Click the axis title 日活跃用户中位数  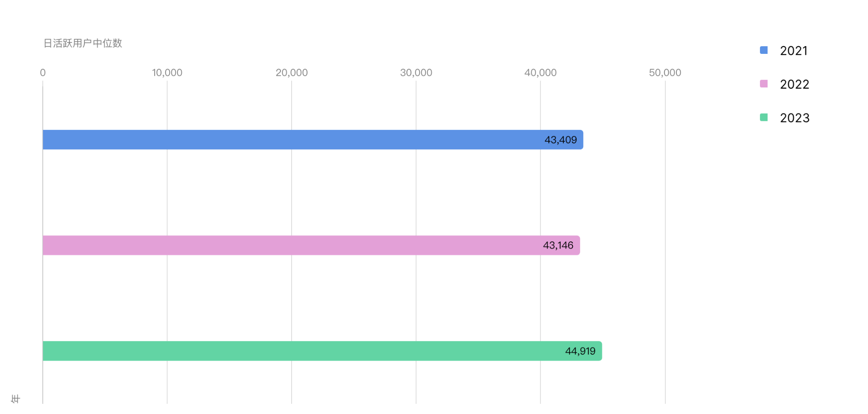(x=83, y=43)
